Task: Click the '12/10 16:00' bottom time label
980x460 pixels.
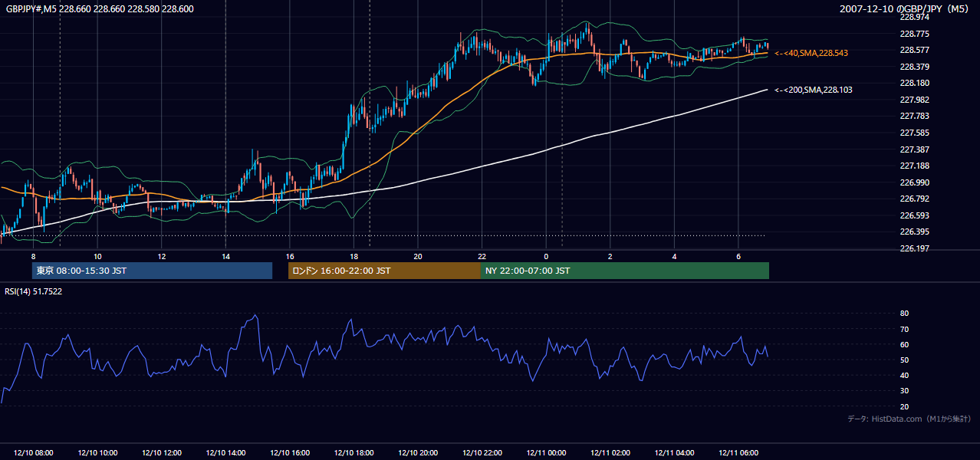Action: (290, 453)
